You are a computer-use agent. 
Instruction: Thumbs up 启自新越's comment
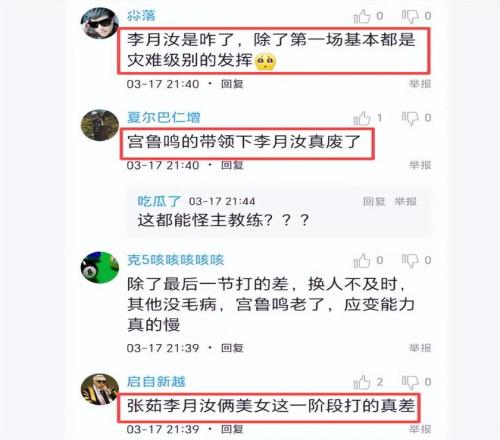tap(362, 382)
